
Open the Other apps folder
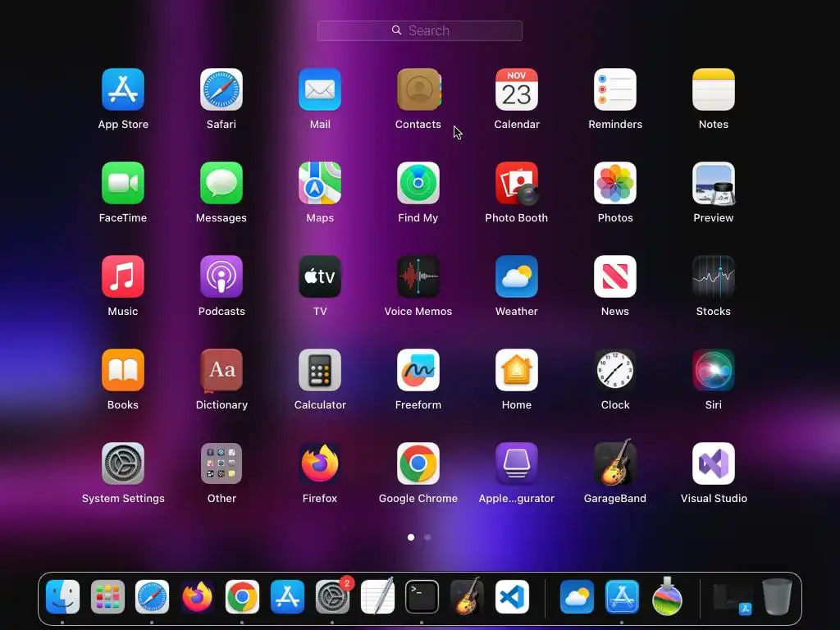pos(221,463)
